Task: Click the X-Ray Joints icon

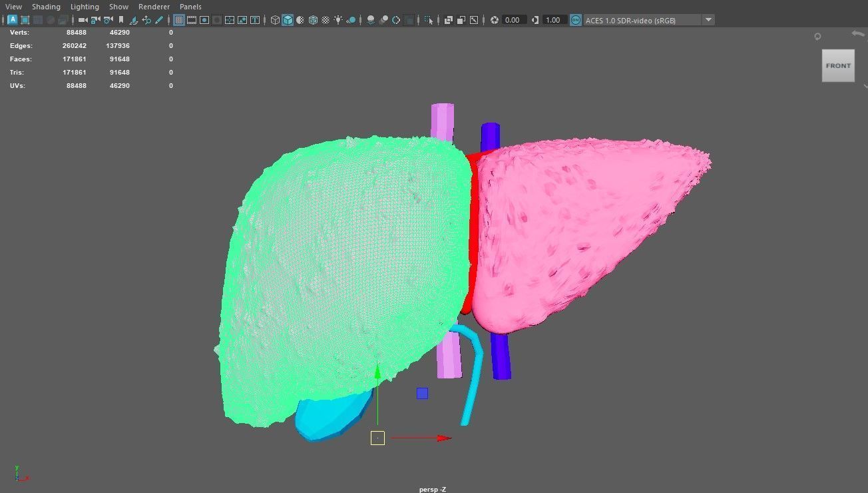Action: coord(474,20)
